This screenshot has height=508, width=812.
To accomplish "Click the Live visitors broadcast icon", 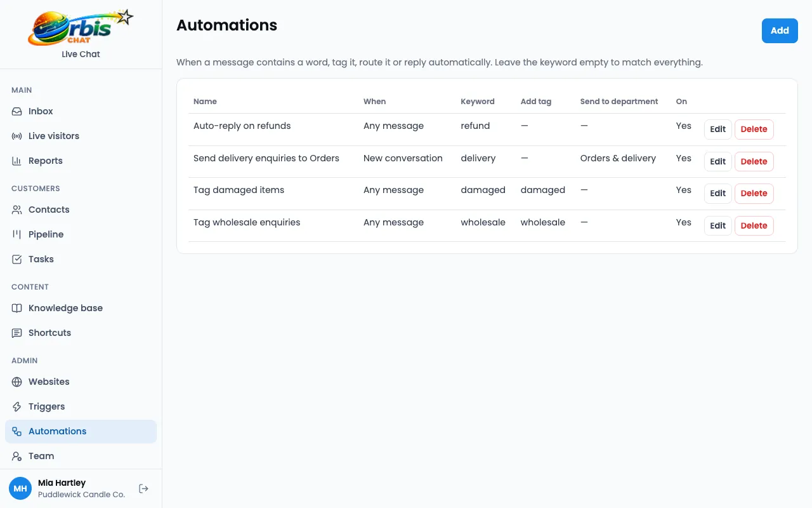I will pyautogui.click(x=17, y=136).
